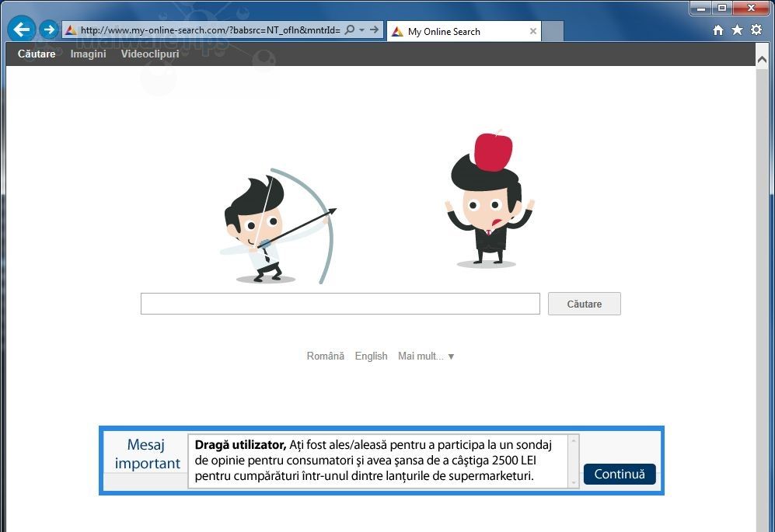Select the English language link

pos(372,356)
